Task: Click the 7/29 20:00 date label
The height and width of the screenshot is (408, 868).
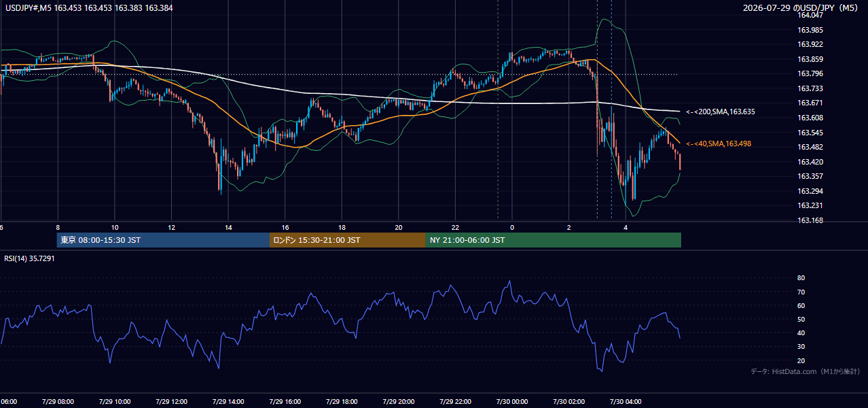Action: [x=399, y=402]
